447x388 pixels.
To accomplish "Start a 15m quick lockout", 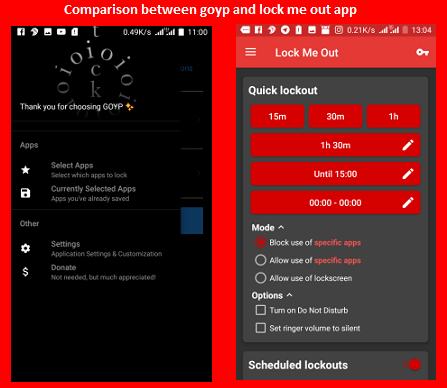I will [277, 116].
